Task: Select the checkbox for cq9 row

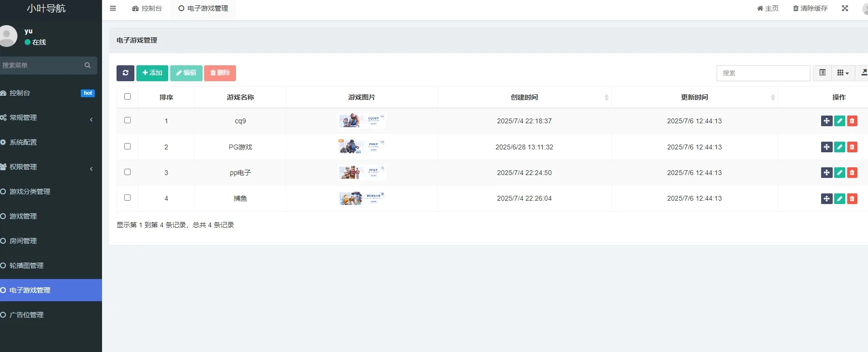Action: tap(127, 120)
